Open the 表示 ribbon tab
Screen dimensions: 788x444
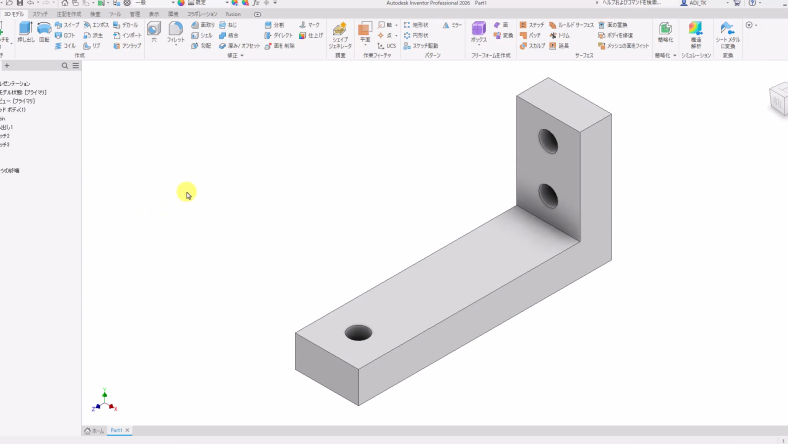(x=153, y=14)
